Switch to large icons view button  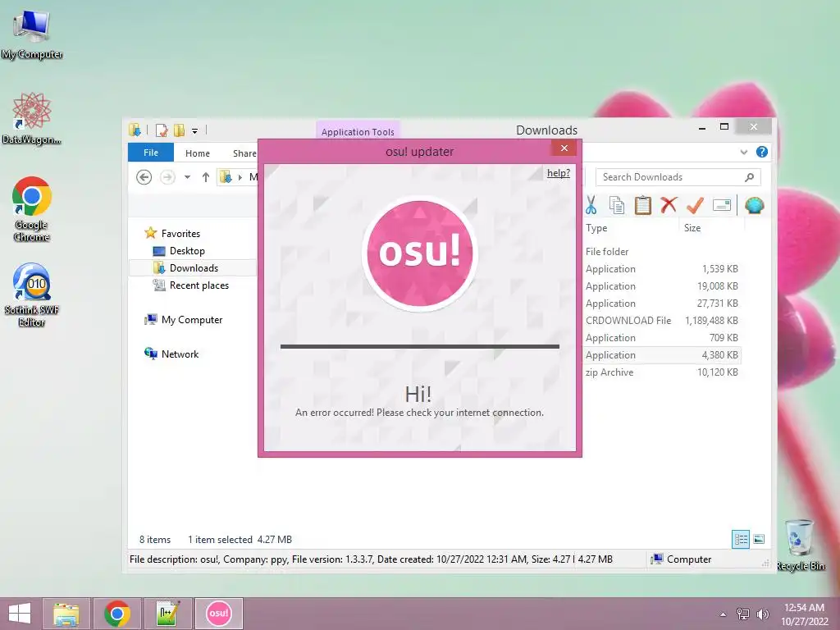click(759, 539)
